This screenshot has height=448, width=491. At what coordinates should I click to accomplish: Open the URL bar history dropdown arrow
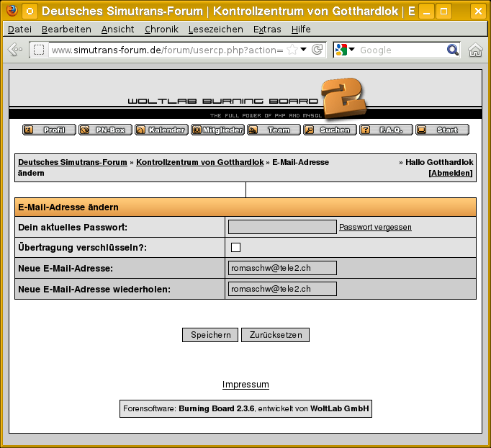[303, 50]
